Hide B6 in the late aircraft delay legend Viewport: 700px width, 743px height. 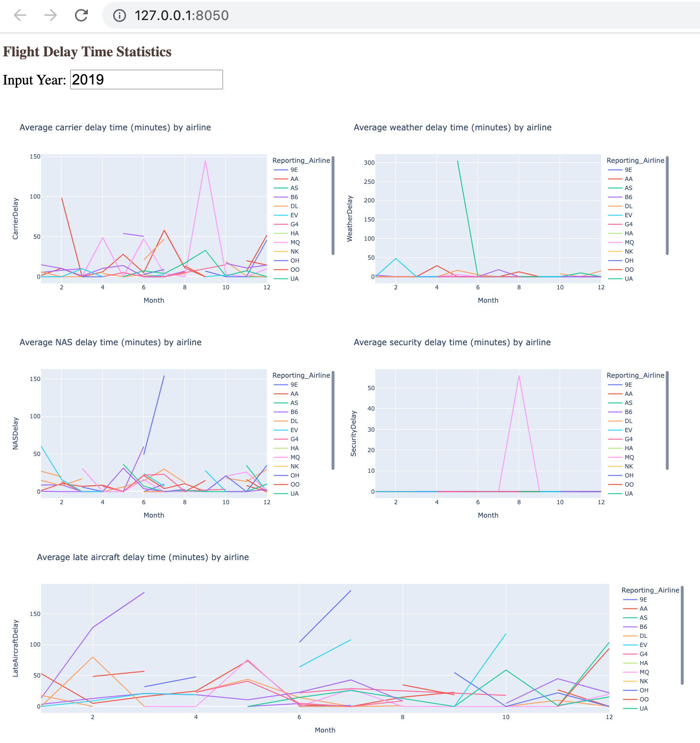pos(643,626)
